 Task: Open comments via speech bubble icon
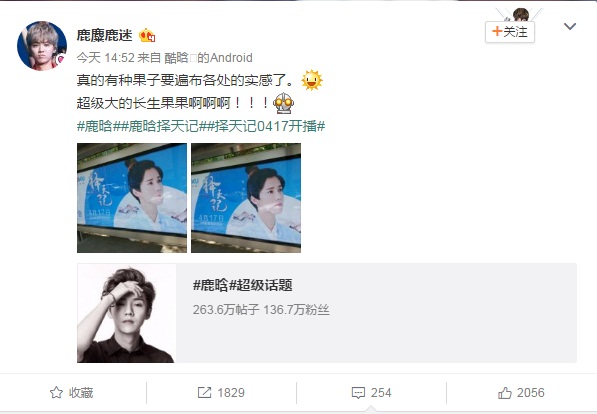point(358,393)
